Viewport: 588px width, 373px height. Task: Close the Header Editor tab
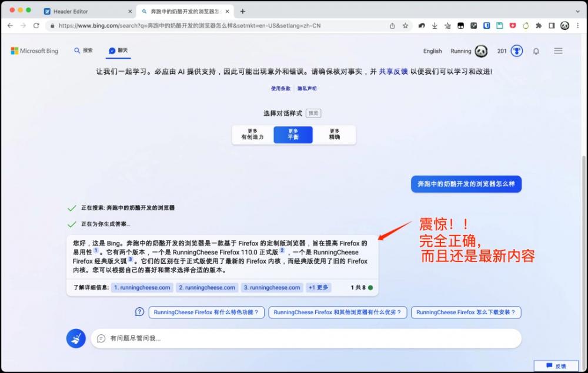coord(130,12)
